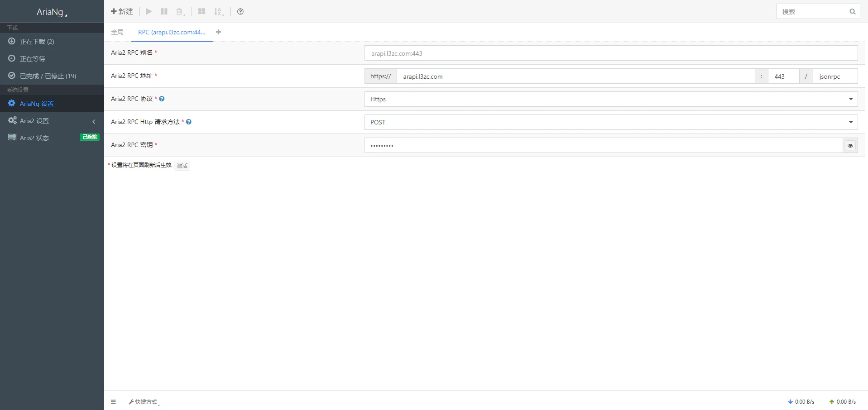Click the start download play icon
Image resolution: width=868 pixels, height=410 pixels.
[x=149, y=11]
